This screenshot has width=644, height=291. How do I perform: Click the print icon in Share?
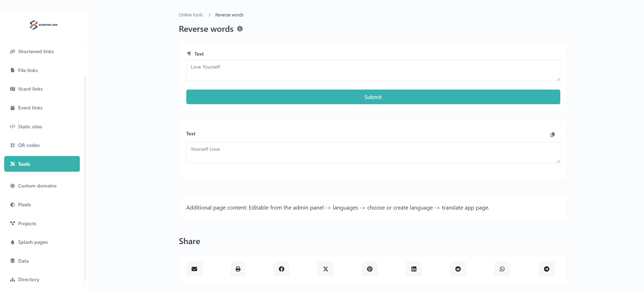pos(238,269)
